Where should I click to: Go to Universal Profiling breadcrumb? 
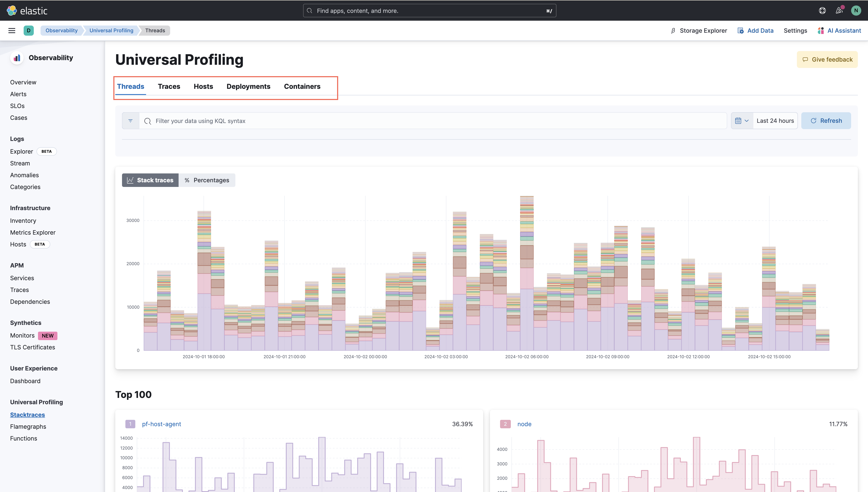(x=111, y=30)
